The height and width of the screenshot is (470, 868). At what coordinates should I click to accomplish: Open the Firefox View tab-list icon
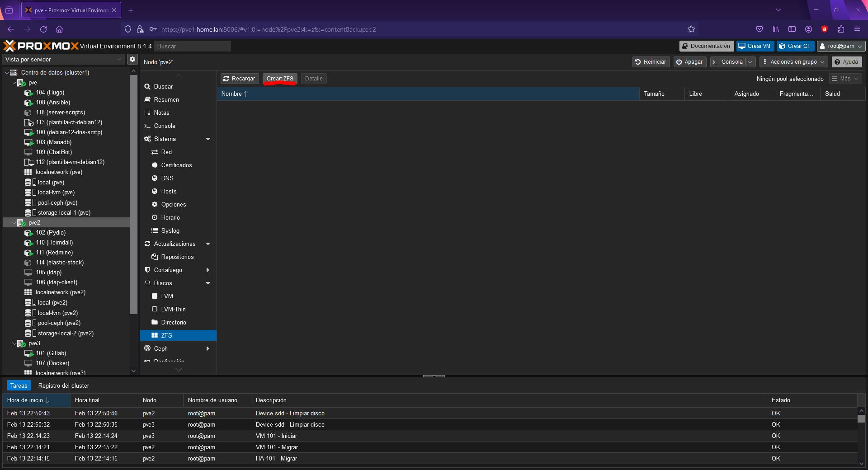click(x=9, y=10)
